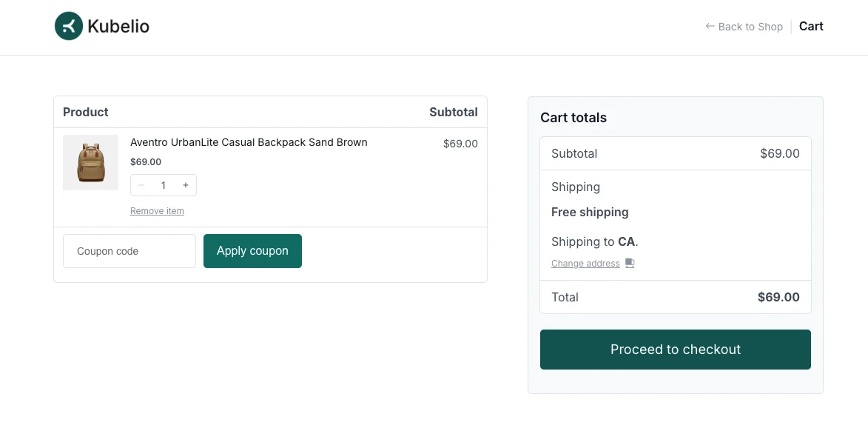Click the Kubelio logo icon
This screenshot has width=868, height=431.
point(68,25)
